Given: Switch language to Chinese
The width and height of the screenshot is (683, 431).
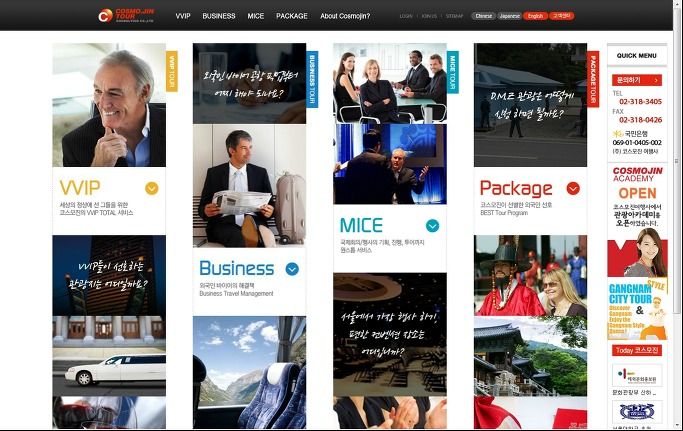Looking at the screenshot, I should point(484,16).
